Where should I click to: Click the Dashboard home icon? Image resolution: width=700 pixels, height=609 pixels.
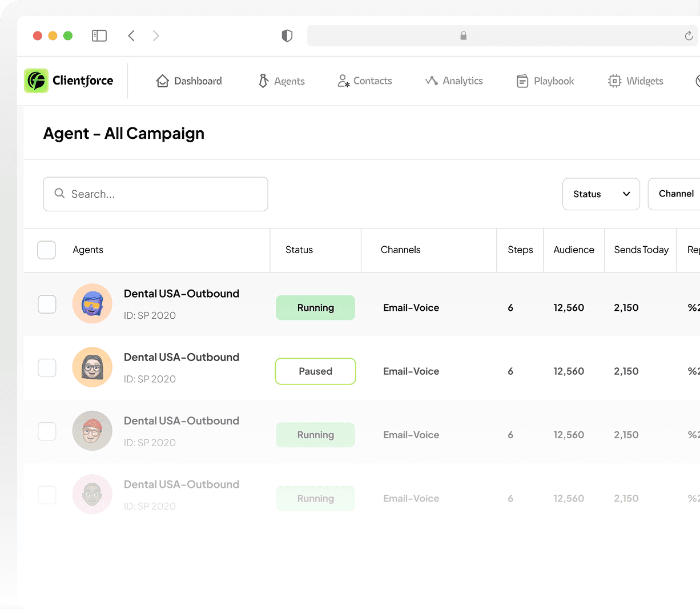pyautogui.click(x=163, y=81)
